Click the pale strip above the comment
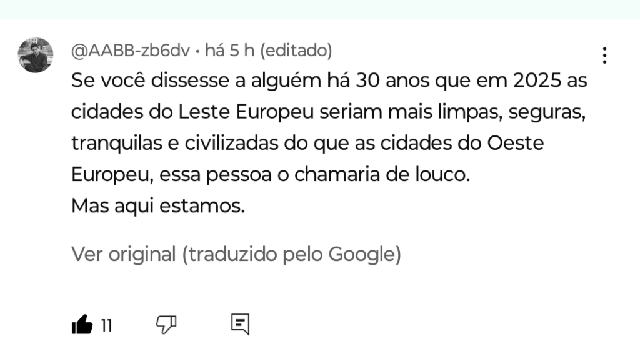The width and height of the screenshot is (640, 364). tap(320, 9)
